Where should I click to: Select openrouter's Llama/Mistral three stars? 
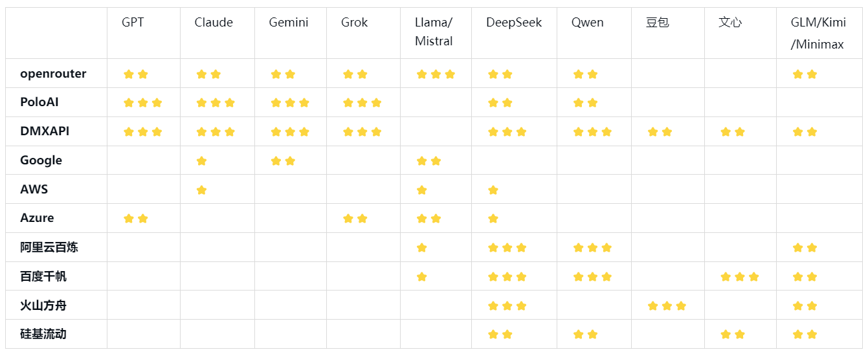436,74
